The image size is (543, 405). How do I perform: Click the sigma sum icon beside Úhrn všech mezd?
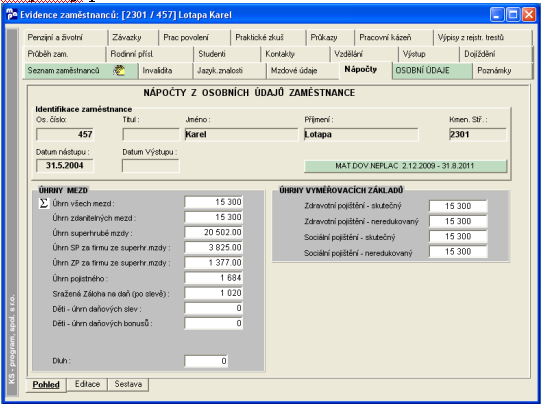pos(44,203)
